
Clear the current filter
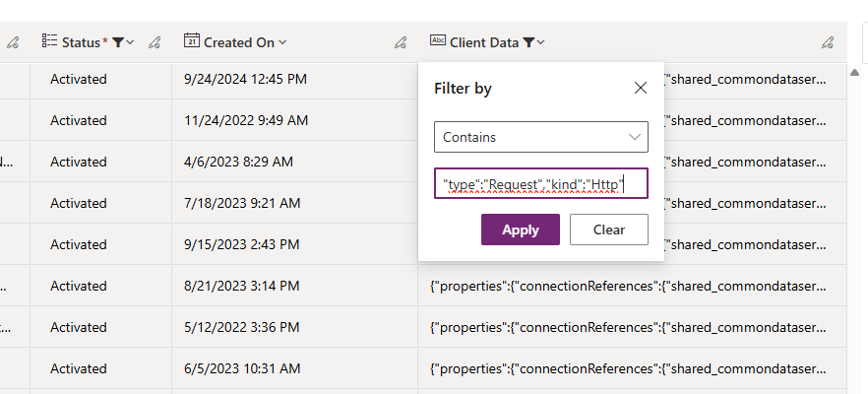(608, 230)
